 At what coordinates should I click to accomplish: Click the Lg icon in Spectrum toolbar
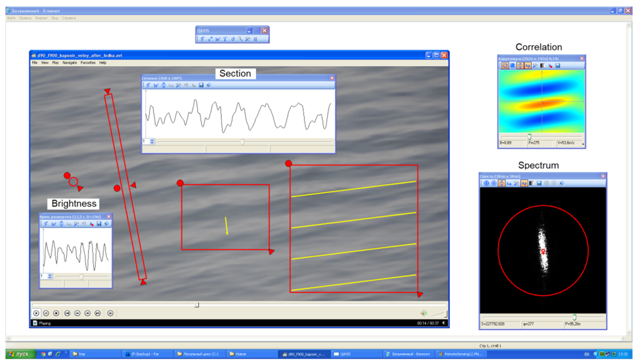click(509, 183)
